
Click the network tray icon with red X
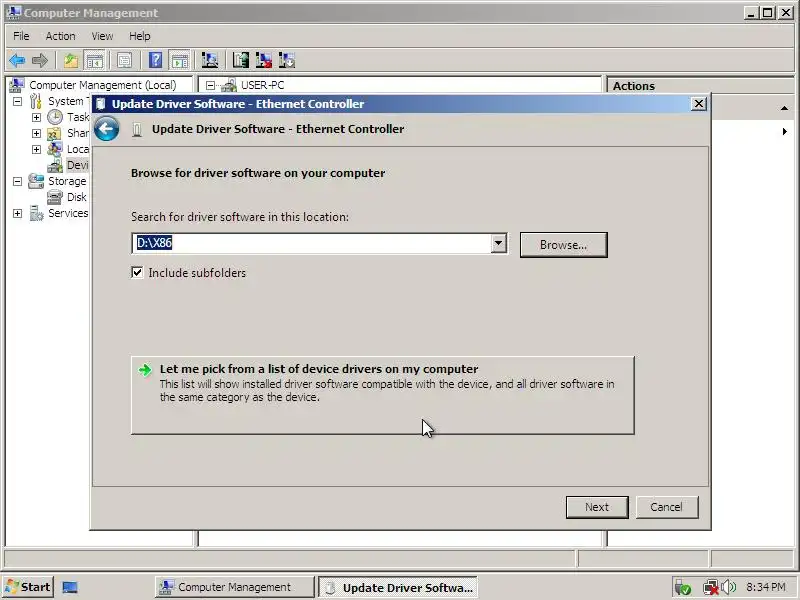pyautogui.click(x=710, y=587)
